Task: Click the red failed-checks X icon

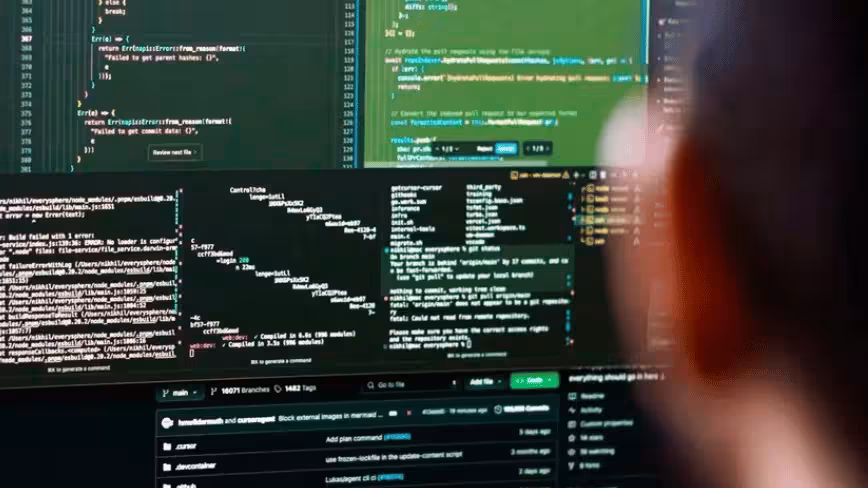Action: point(409,413)
